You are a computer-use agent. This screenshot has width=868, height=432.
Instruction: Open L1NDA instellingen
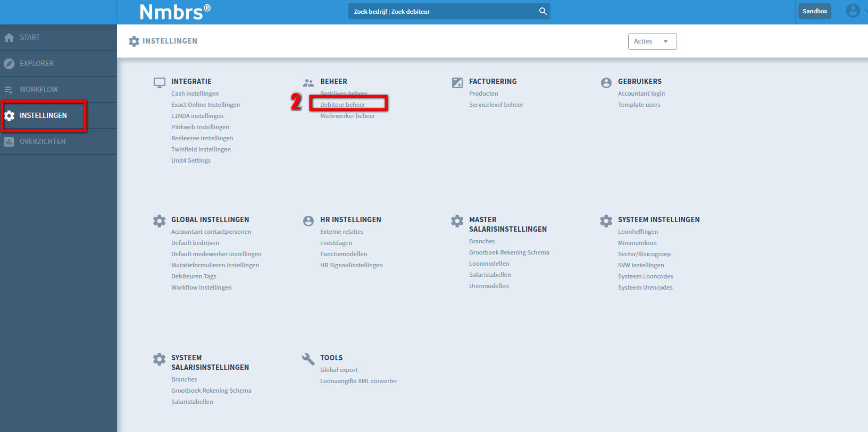click(x=197, y=116)
